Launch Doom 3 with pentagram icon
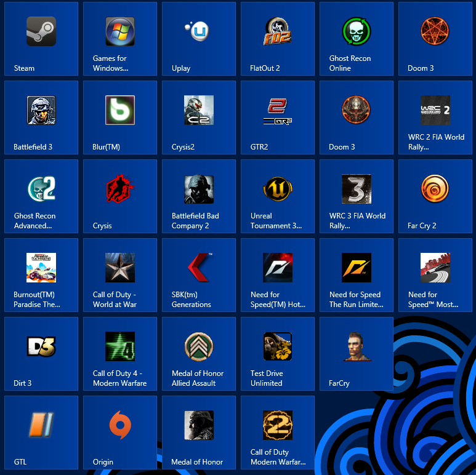This screenshot has width=476, height=475. [435, 39]
